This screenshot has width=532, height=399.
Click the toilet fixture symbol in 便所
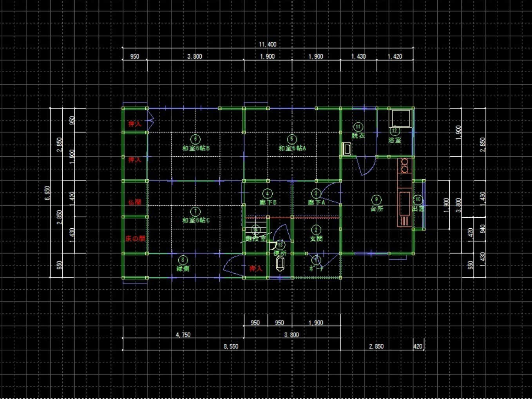point(280,264)
